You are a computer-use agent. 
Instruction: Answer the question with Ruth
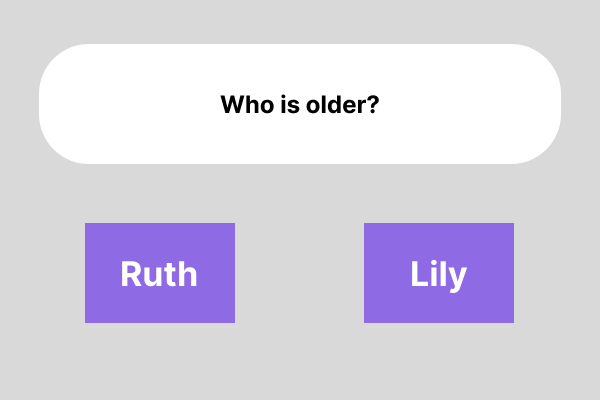(160, 273)
